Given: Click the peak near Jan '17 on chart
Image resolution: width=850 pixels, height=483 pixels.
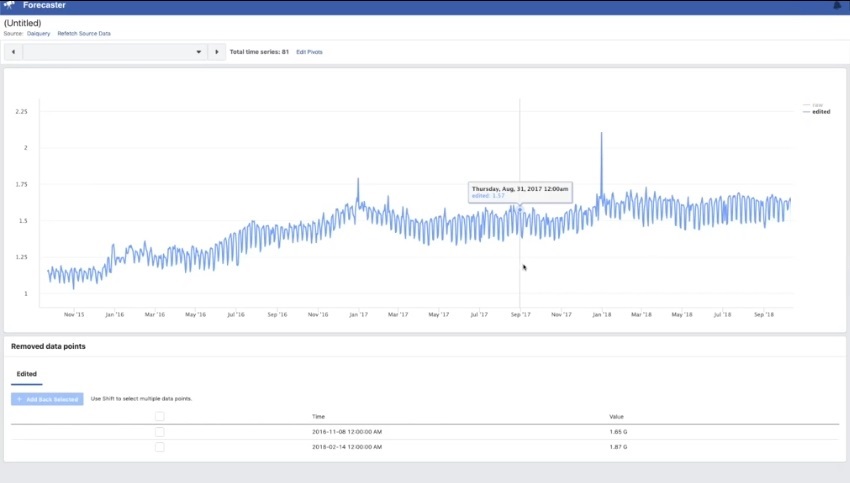Looking at the screenshot, I should 358,180.
